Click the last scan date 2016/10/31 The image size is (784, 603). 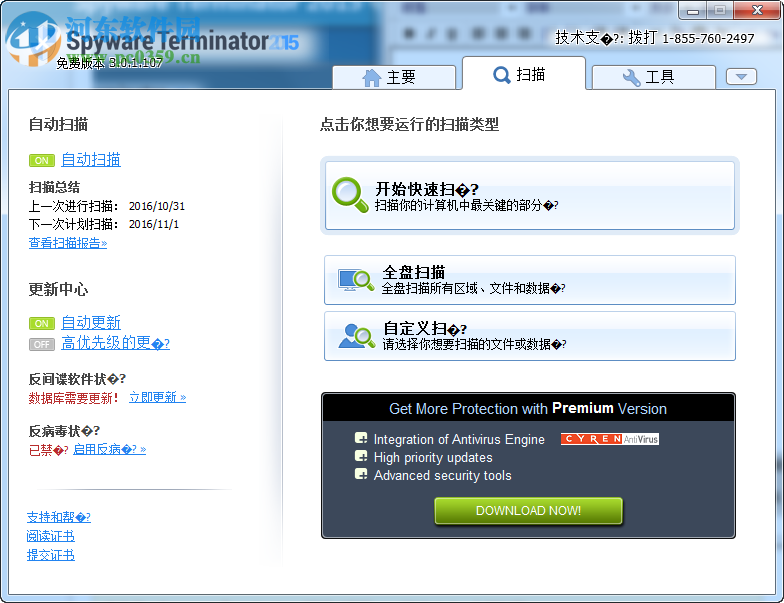coord(157,206)
